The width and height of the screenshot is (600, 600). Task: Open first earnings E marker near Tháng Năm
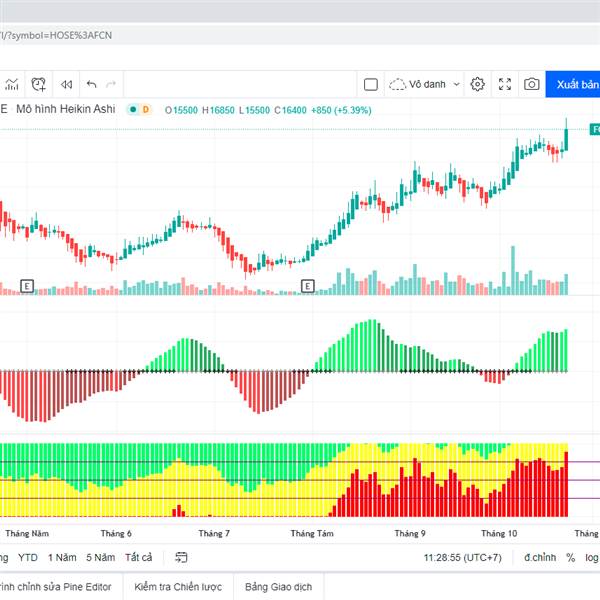click(x=27, y=286)
